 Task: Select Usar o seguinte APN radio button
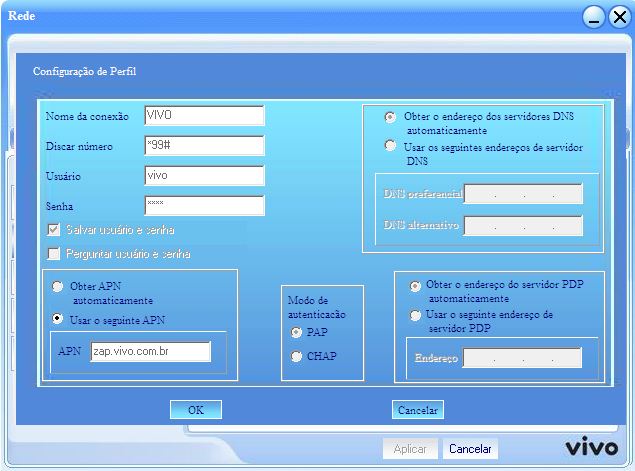[58, 318]
